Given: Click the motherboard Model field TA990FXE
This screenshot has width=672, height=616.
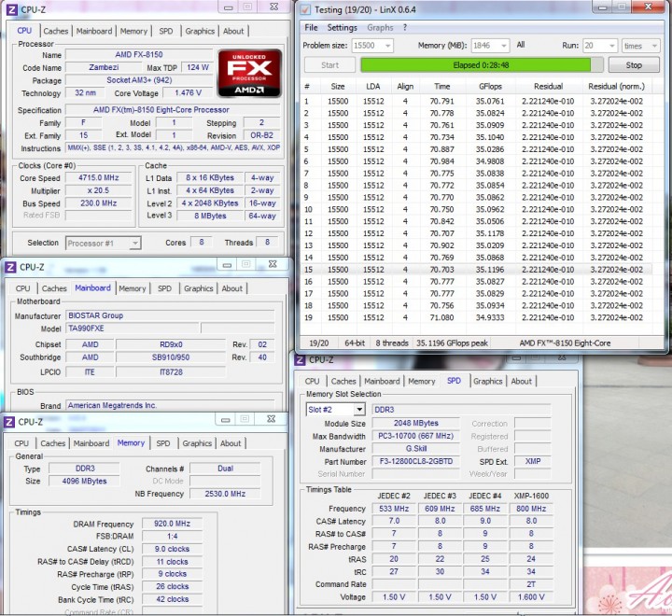Looking at the screenshot, I should tap(133, 329).
